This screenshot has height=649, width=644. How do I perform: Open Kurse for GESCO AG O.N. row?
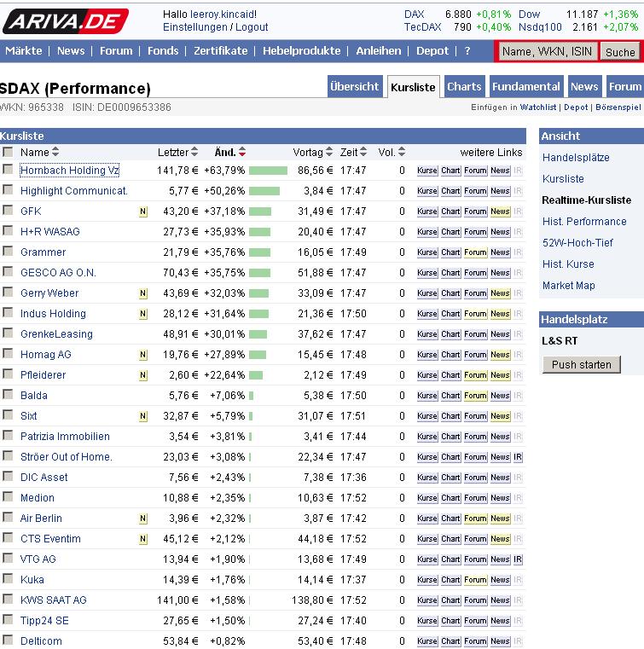coord(427,273)
